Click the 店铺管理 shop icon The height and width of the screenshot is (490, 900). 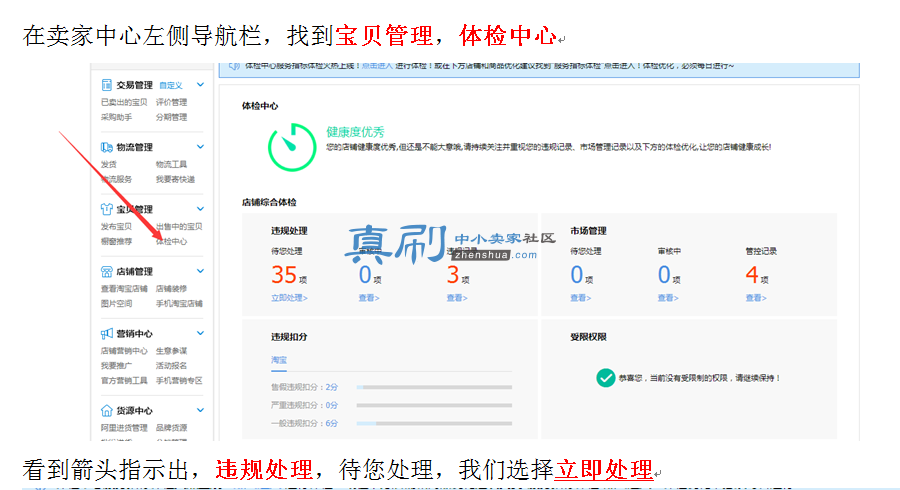(106, 271)
